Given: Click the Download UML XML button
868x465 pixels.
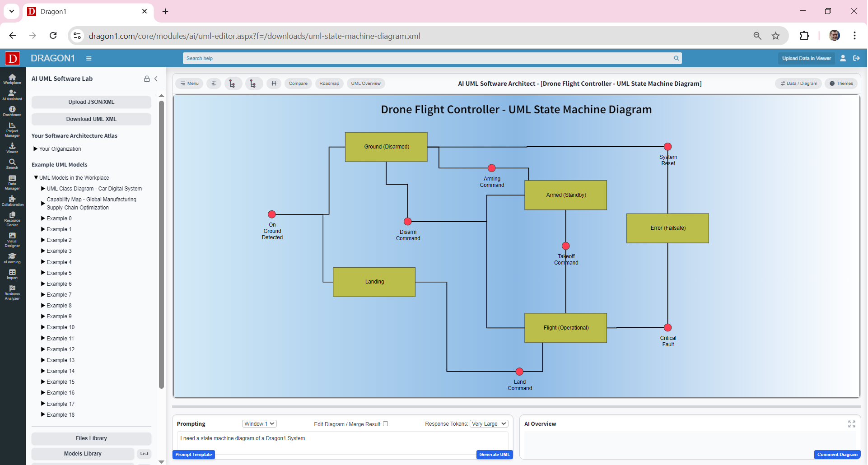Looking at the screenshot, I should click(91, 119).
